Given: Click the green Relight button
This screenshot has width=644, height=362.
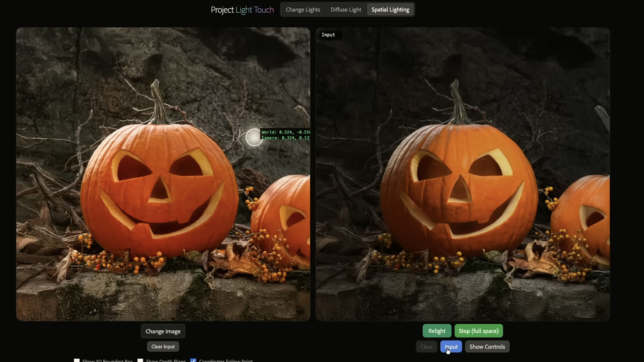Looking at the screenshot, I should [436, 331].
